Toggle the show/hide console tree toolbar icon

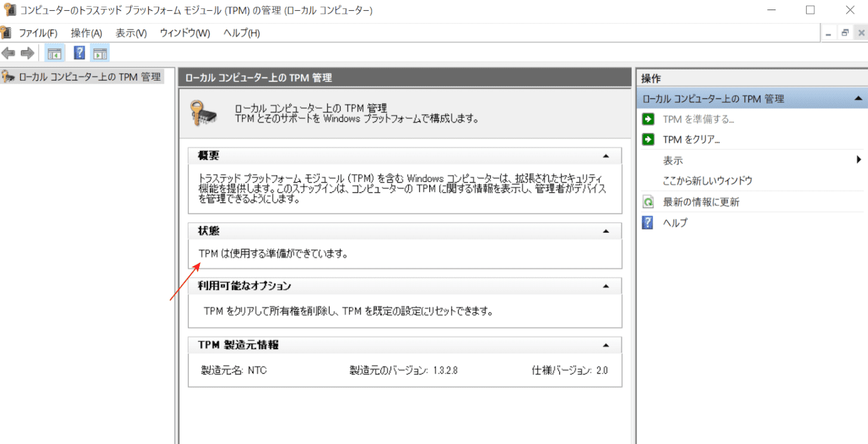point(54,54)
